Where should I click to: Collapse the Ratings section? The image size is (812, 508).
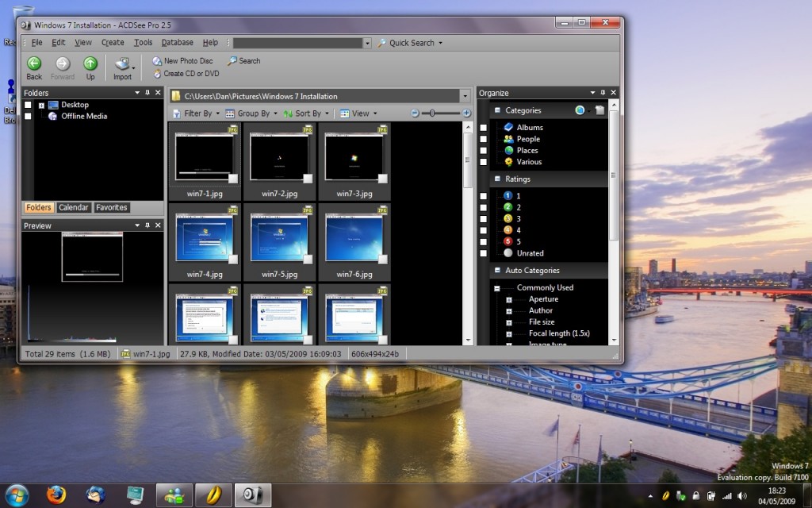tap(497, 179)
